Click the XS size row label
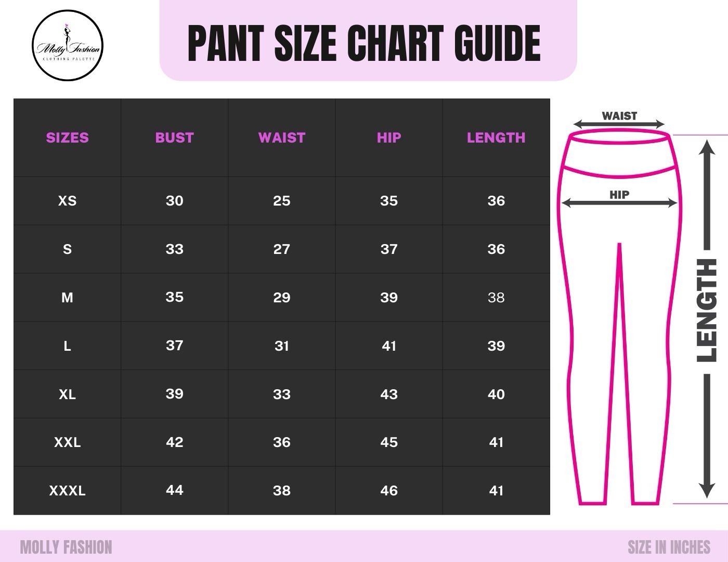 click(x=68, y=201)
